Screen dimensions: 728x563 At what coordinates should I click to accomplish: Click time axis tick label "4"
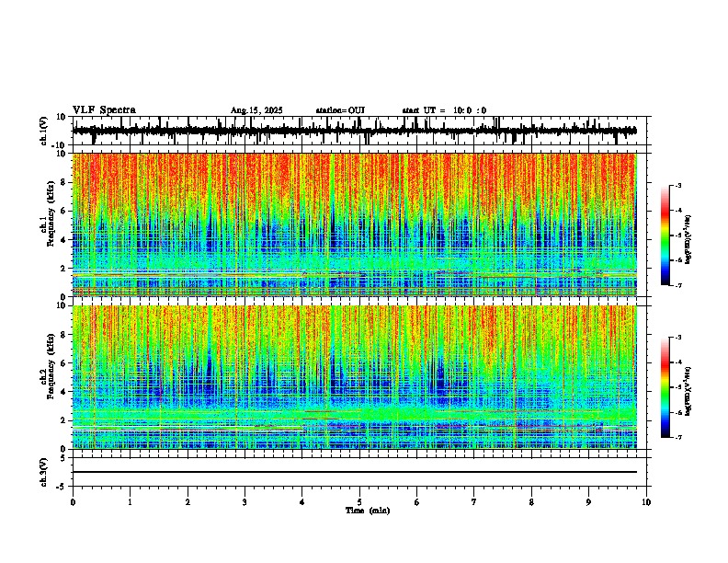pos(302,502)
